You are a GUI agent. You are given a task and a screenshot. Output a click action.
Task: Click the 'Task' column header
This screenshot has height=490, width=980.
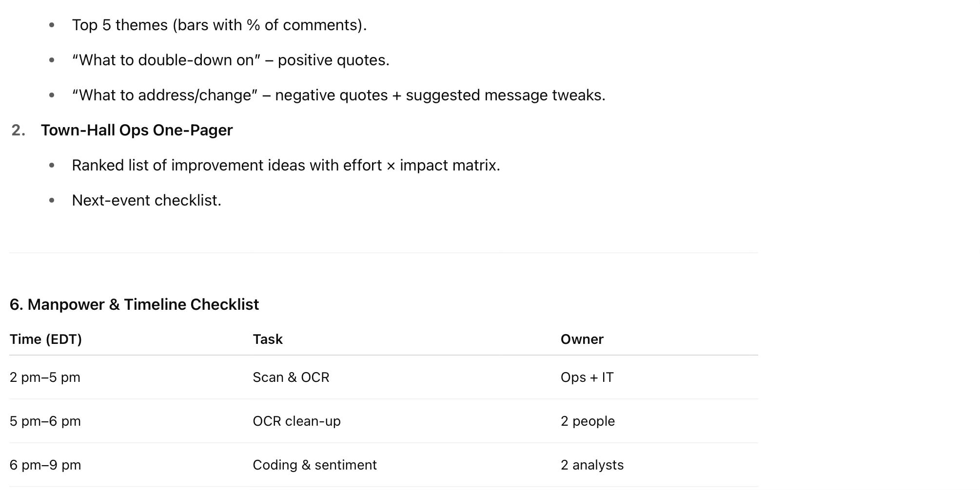pyautogui.click(x=268, y=339)
